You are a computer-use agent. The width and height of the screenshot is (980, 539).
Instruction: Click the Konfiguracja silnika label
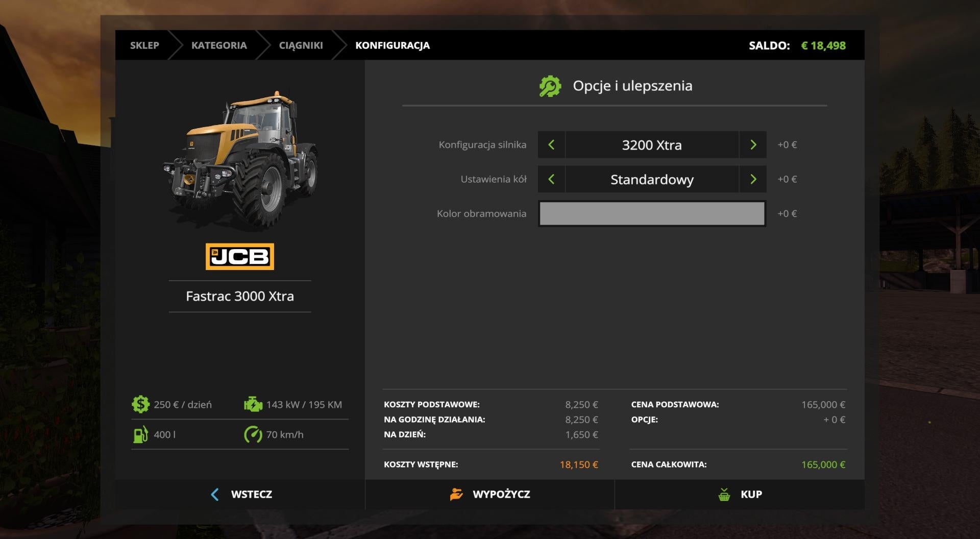482,145
